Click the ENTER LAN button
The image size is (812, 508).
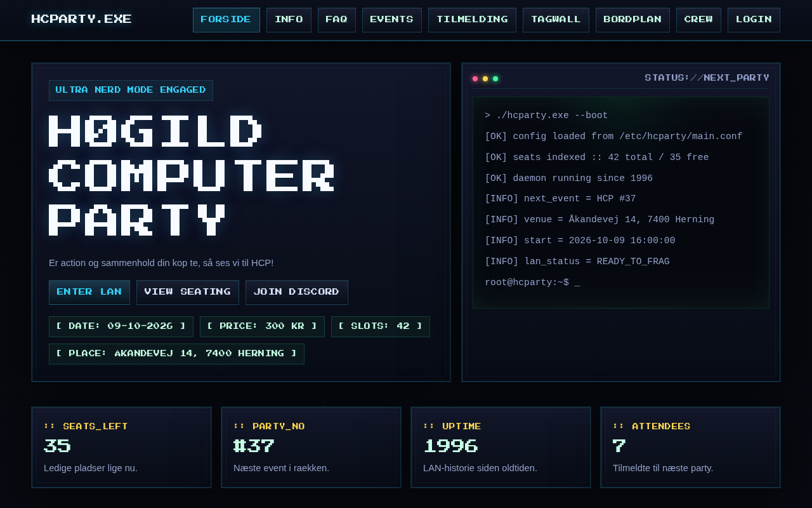[89, 292]
